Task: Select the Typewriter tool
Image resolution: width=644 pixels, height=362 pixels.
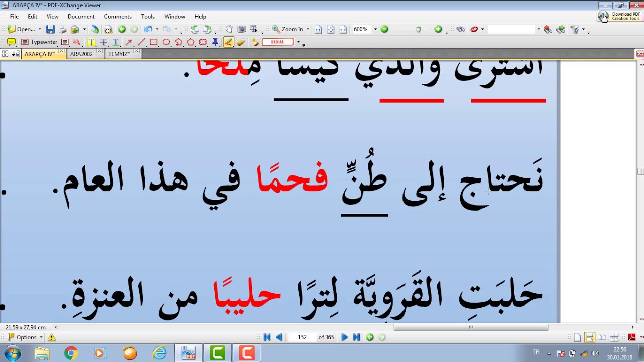Action: pyautogui.click(x=39, y=42)
